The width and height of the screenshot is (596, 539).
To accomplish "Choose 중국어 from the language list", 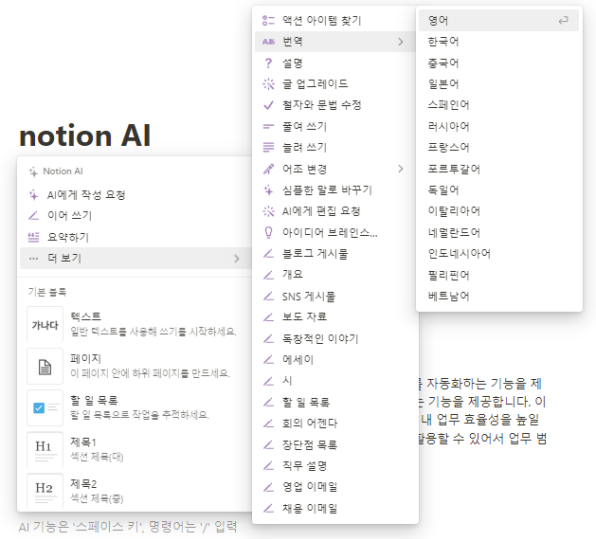I will [499, 63].
